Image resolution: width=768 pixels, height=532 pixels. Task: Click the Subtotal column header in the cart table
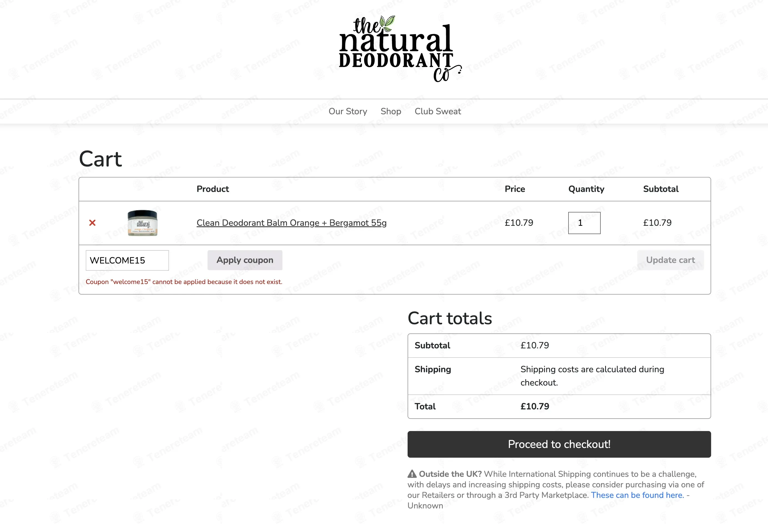tap(661, 189)
